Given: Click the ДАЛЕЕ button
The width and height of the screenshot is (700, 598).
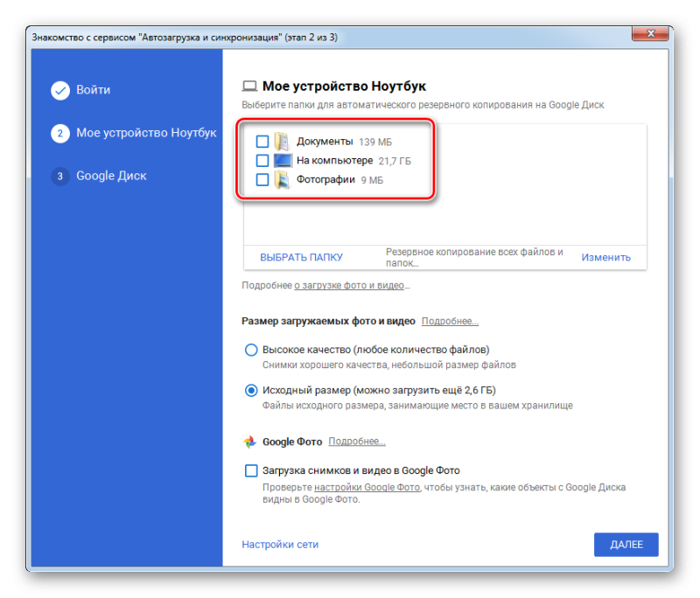Looking at the screenshot, I should tap(626, 545).
